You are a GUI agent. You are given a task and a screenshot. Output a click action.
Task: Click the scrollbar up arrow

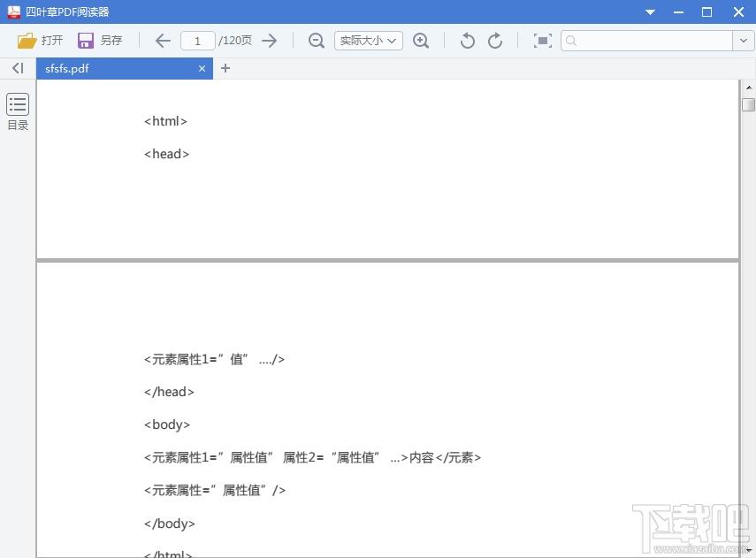[x=749, y=88]
